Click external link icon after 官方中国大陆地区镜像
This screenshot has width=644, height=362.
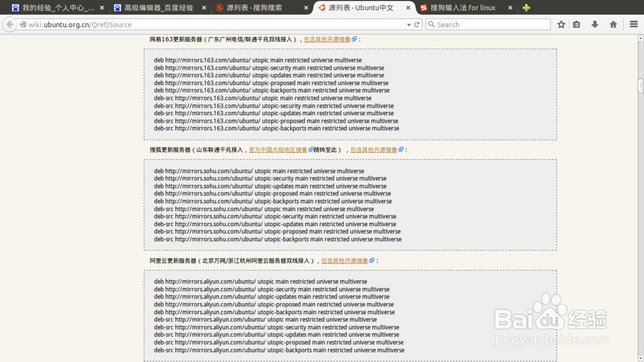tap(310, 149)
